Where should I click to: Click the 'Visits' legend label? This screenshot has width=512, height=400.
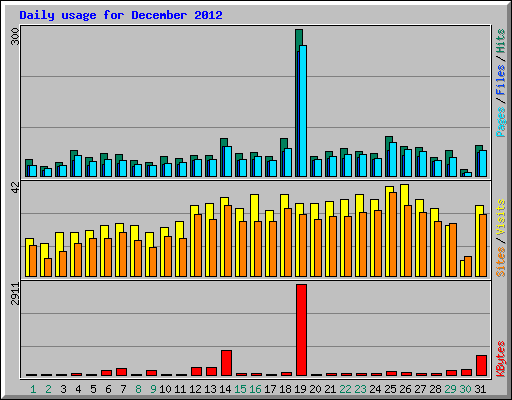(x=501, y=217)
